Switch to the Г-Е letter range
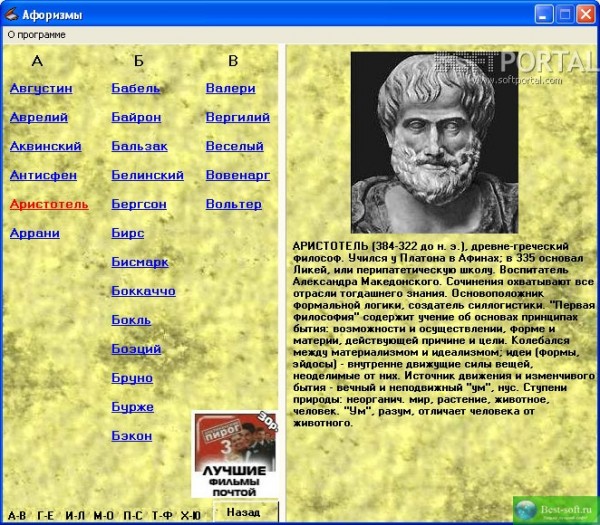This screenshot has height=525, width=600. click(46, 516)
